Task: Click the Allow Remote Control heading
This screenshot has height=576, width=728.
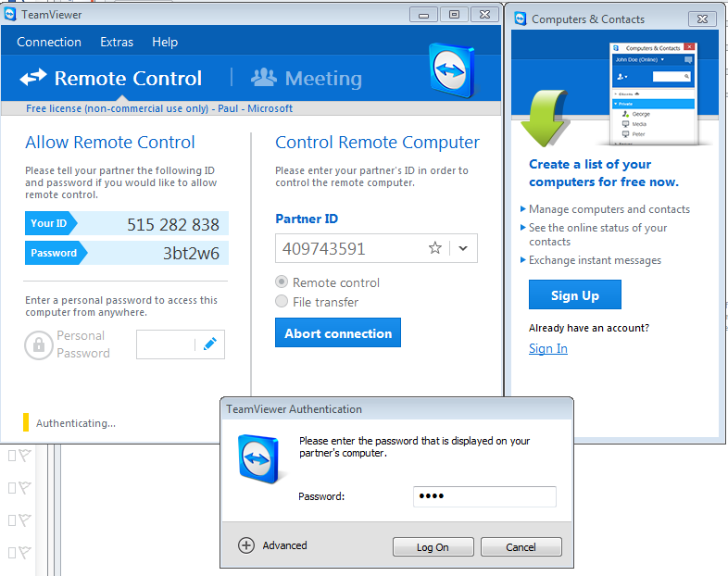Action: pyautogui.click(x=110, y=142)
